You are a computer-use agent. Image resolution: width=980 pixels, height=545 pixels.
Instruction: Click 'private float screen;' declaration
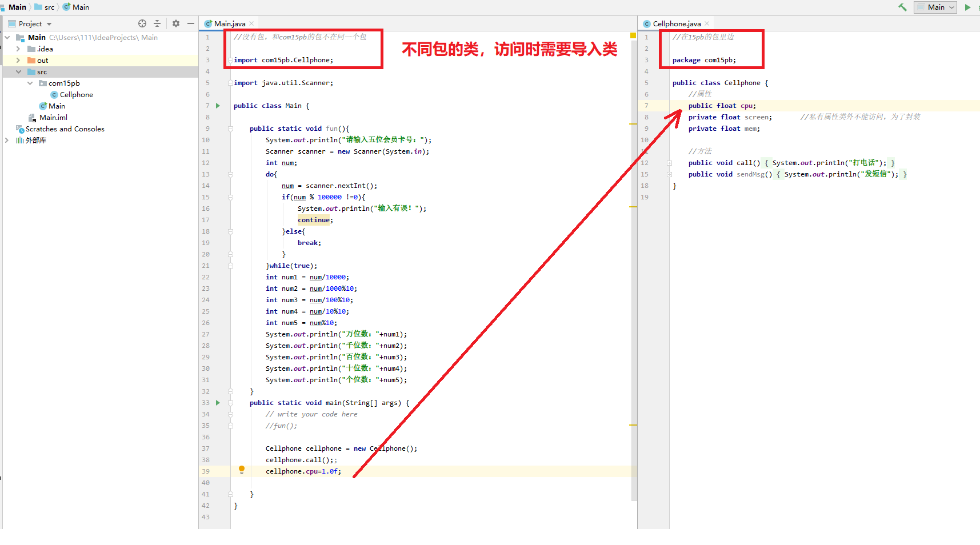point(730,117)
